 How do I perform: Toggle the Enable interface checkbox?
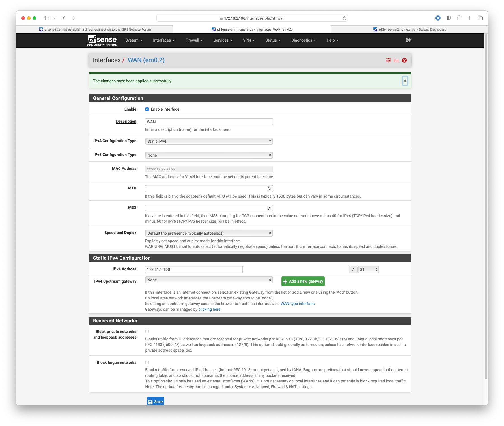(x=147, y=109)
